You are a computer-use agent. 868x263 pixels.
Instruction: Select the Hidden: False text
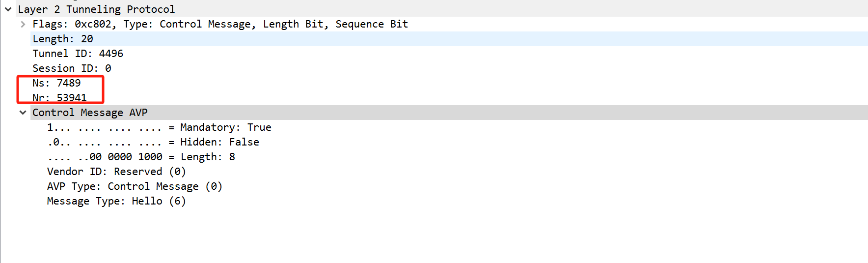coord(219,142)
